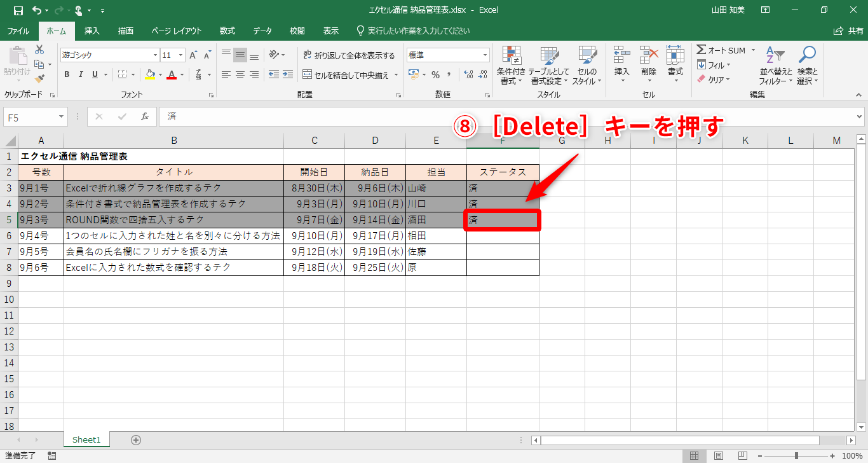Image resolution: width=868 pixels, height=463 pixels.
Task: Click the increase decimal places icon
Action: 469,74
